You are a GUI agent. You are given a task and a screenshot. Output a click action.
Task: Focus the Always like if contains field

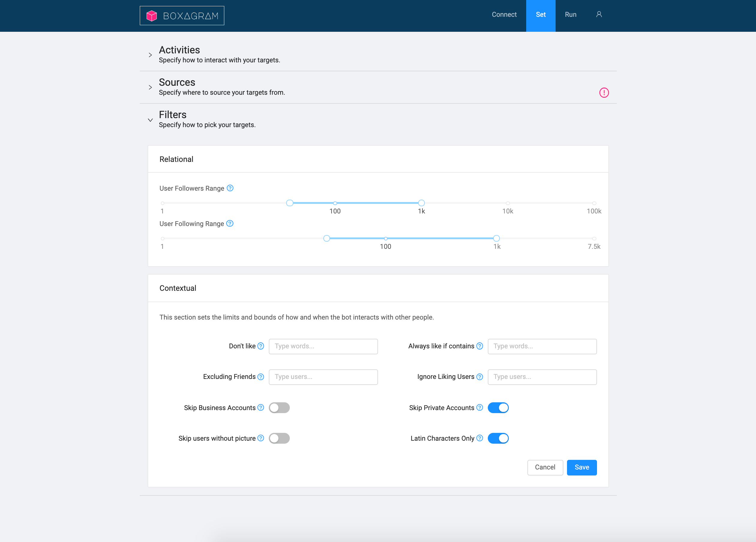[x=542, y=347]
